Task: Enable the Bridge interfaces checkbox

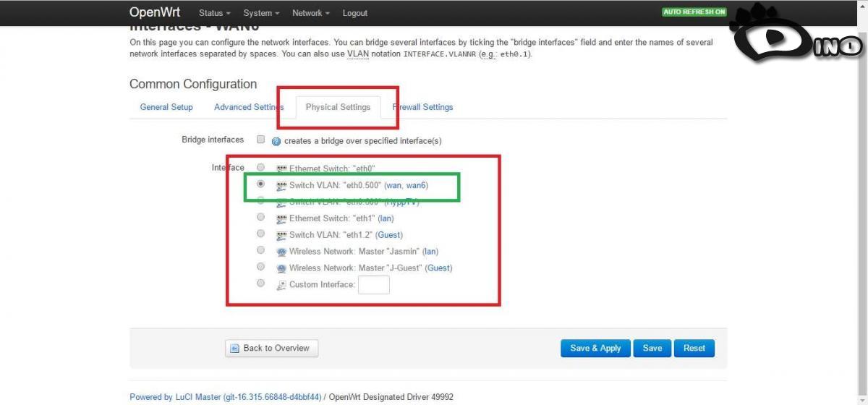Action: point(261,140)
